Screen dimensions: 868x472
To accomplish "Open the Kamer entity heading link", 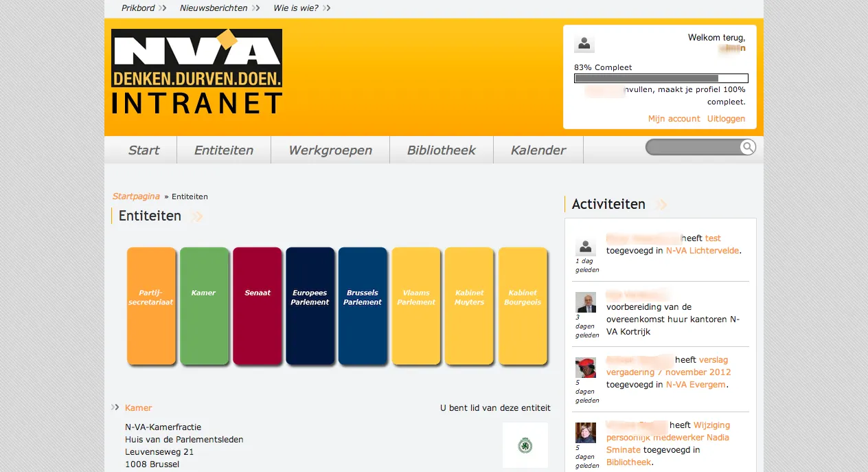I will pyautogui.click(x=138, y=407).
